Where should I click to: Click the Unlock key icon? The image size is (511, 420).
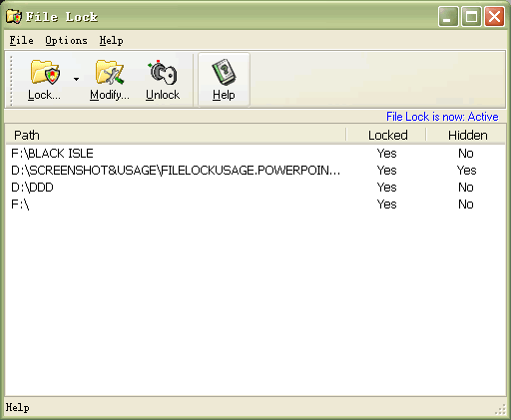click(163, 72)
